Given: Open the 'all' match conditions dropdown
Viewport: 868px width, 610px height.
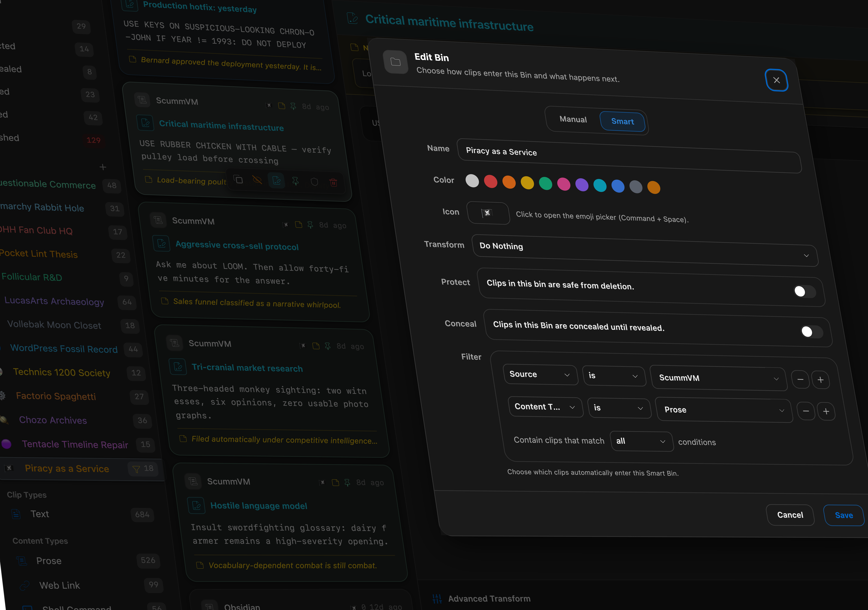Looking at the screenshot, I should [x=642, y=441].
